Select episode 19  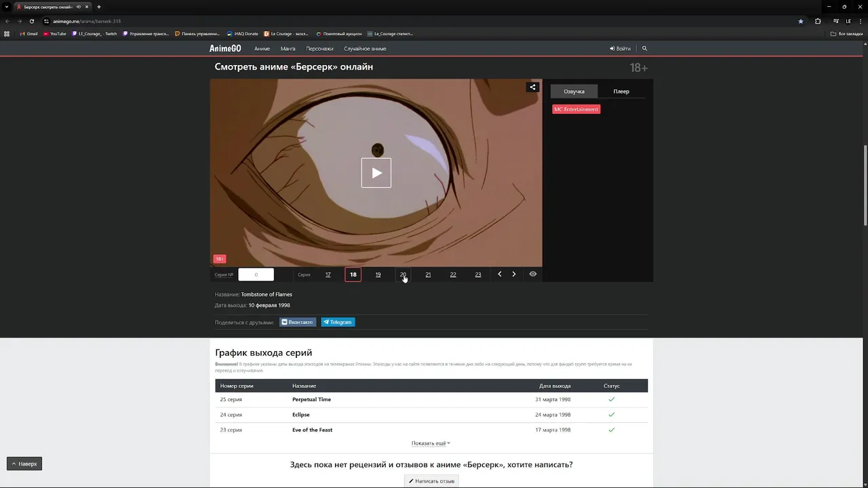pyautogui.click(x=378, y=274)
